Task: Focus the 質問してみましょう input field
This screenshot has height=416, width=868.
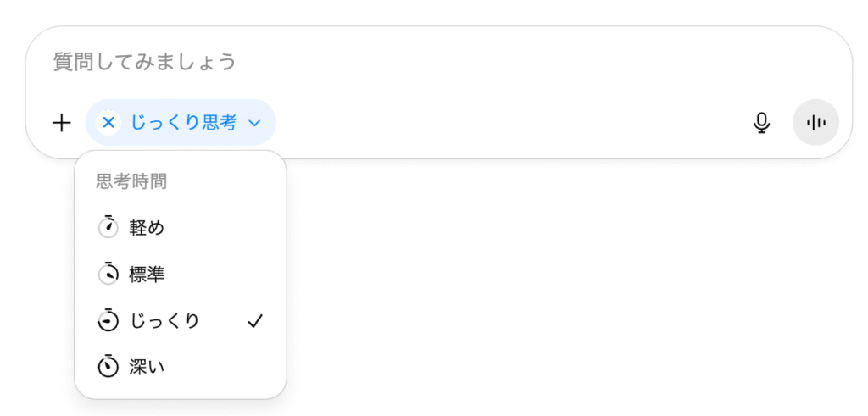Action: [339, 62]
